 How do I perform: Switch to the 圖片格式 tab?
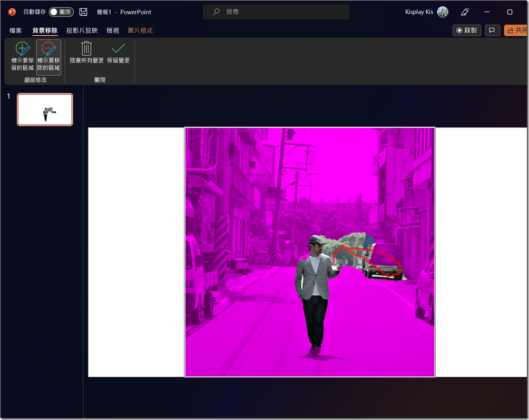[x=140, y=30]
